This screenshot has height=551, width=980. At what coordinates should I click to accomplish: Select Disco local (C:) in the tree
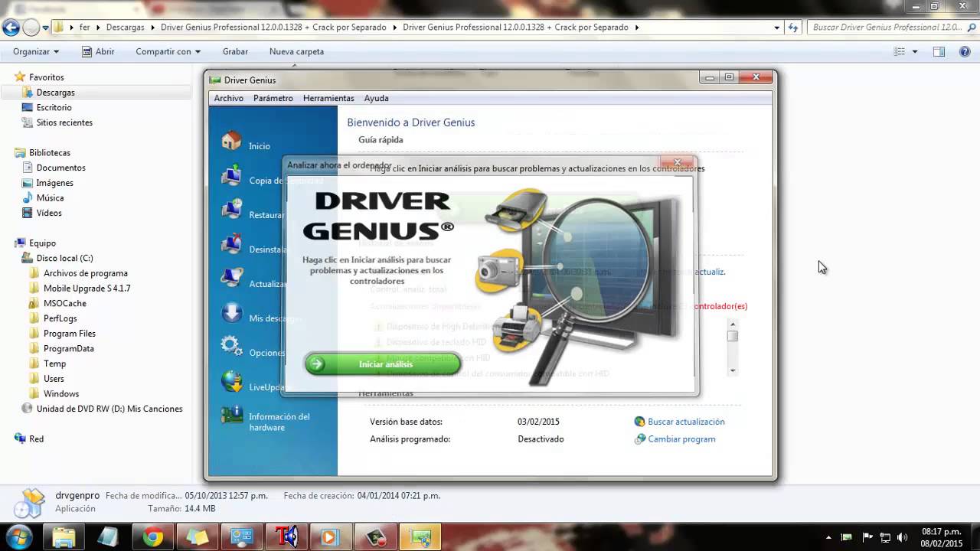click(x=64, y=258)
